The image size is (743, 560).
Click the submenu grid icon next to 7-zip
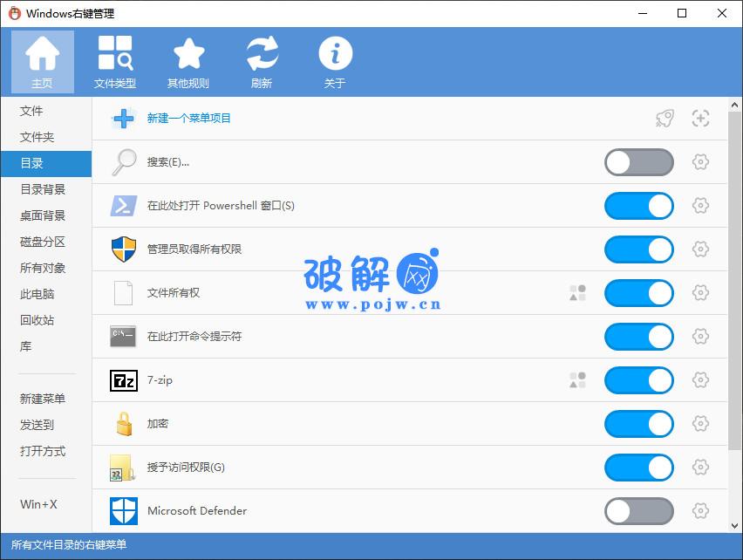pos(576,380)
